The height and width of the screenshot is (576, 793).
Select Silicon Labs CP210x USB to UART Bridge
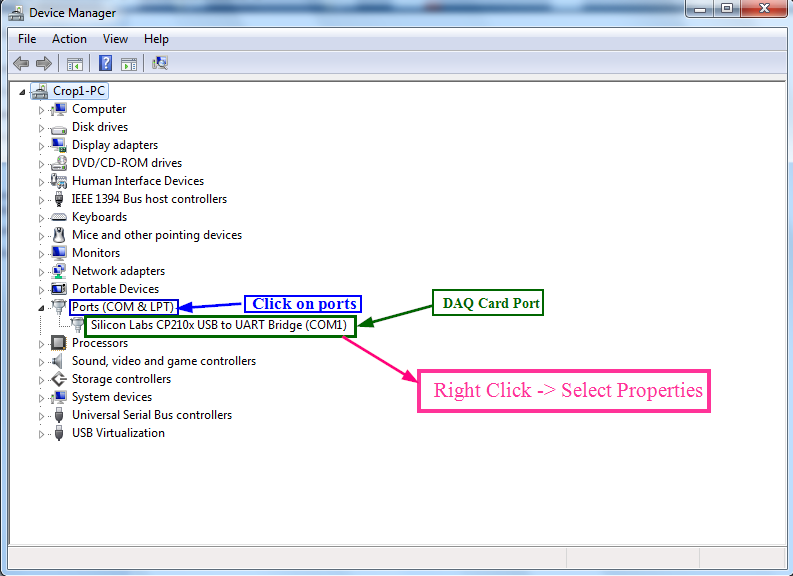click(218, 325)
